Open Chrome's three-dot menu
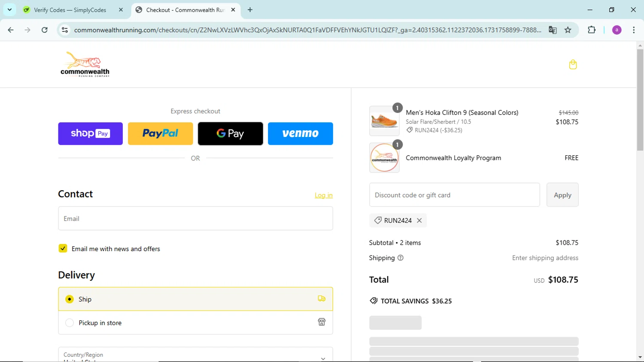Screen dimensions: 644x362 [x=634, y=30]
